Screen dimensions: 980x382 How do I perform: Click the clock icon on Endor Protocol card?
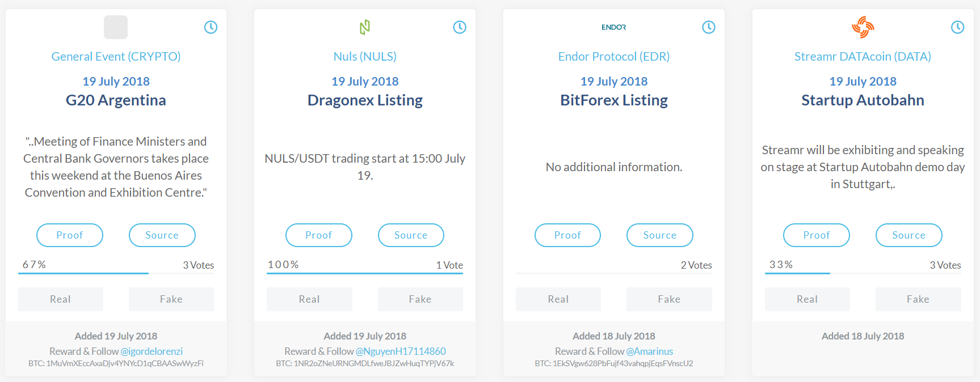pos(709,27)
